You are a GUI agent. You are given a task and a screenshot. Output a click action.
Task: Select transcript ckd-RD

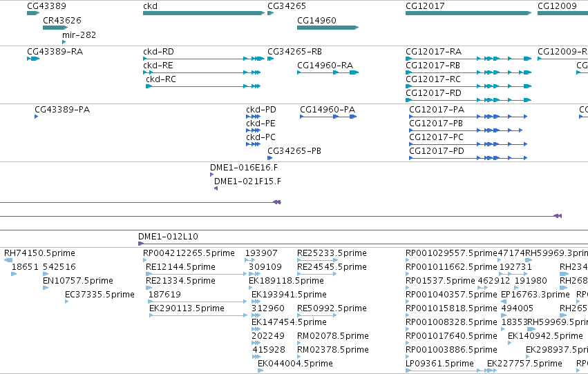click(204, 59)
